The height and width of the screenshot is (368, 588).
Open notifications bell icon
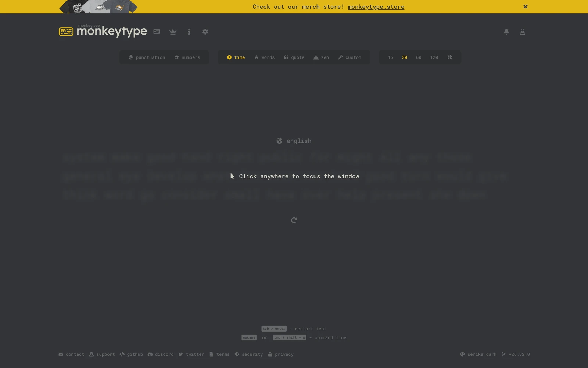[x=506, y=32]
